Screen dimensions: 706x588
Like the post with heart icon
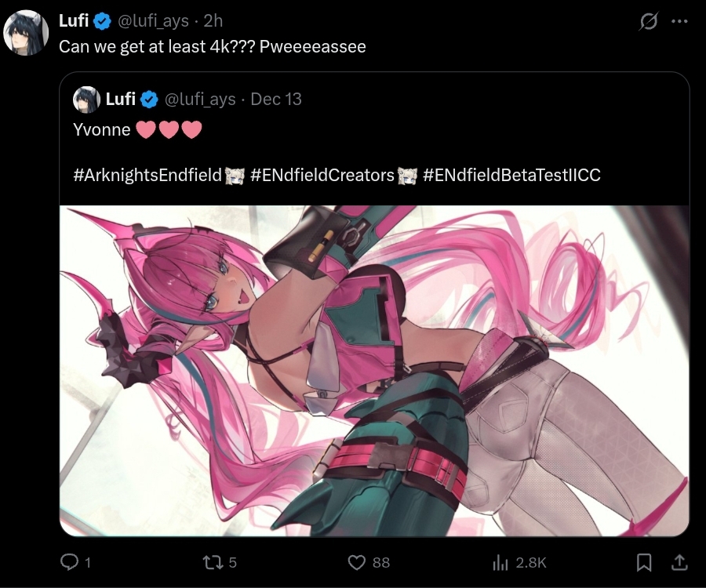click(x=357, y=562)
